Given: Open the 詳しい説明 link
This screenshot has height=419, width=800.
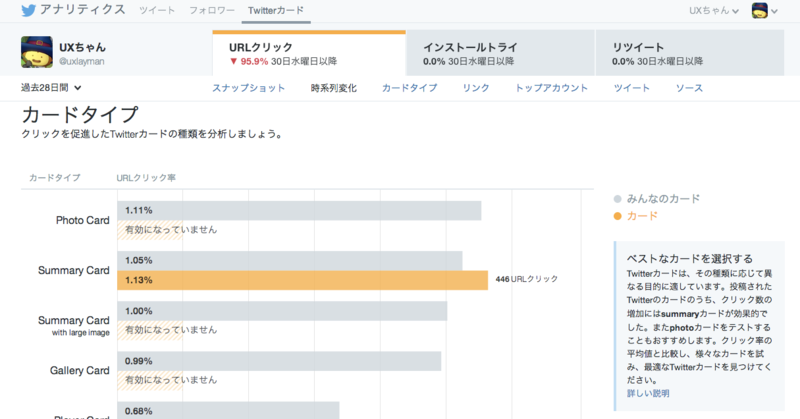Looking at the screenshot, I should pyautogui.click(x=648, y=393).
